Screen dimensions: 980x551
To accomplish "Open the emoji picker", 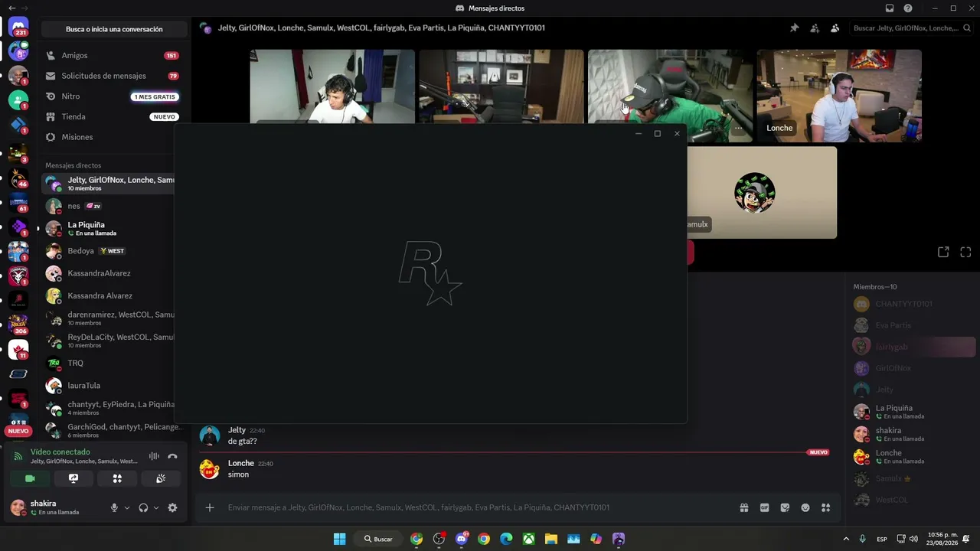I will [805, 507].
